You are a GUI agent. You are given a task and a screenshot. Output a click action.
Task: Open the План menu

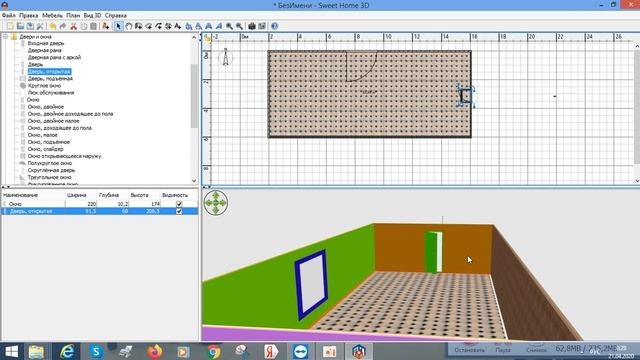pyautogui.click(x=73, y=16)
